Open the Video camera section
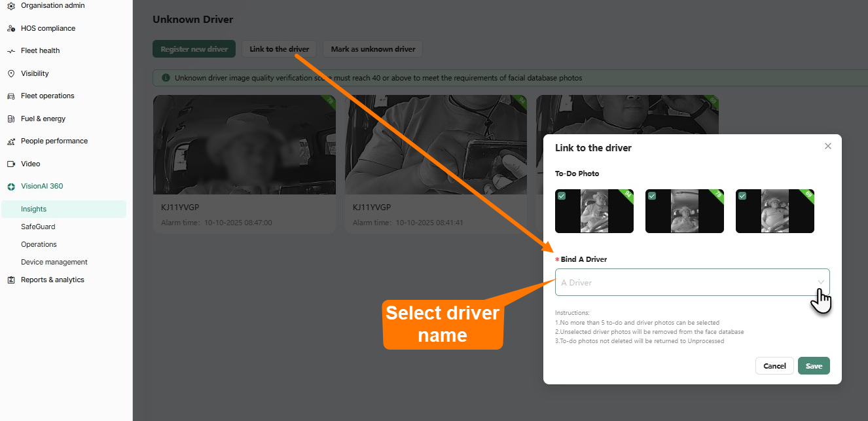The height and width of the screenshot is (421, 868). click(x=31, y=164)
